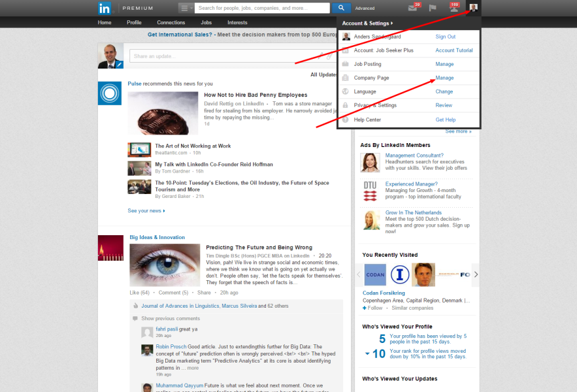
Task: Click Share on the article
Action: coord(204,293)
